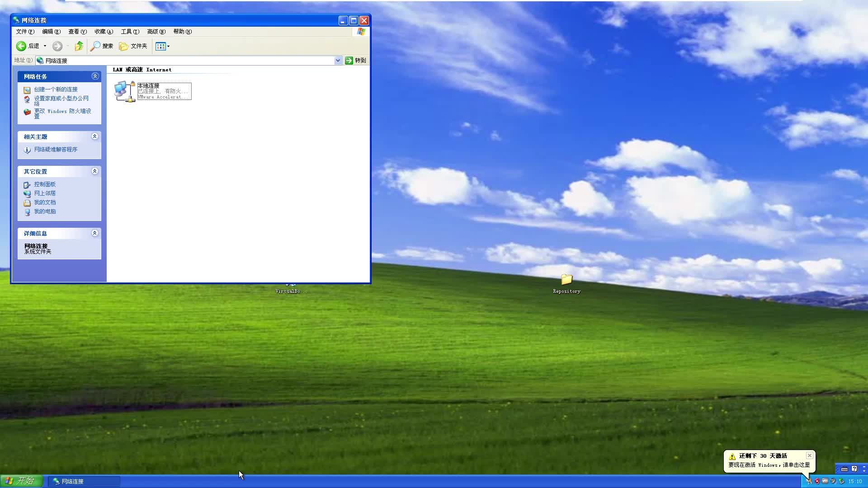Click the 转到 Go button
This screenshot has width=868, height=488.
coord(356,60)
